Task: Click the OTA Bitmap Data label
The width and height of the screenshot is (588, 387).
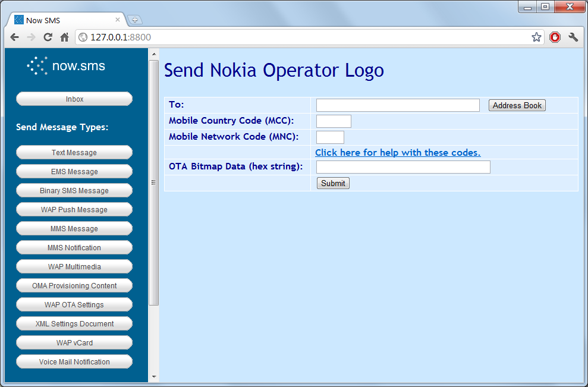Action: point(236,166)
